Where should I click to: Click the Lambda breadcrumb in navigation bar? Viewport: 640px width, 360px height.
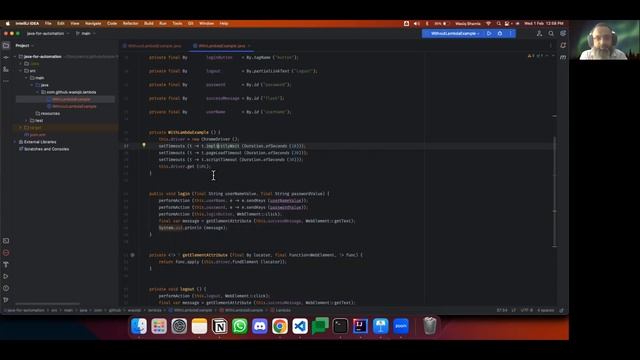tap(281, 310)
